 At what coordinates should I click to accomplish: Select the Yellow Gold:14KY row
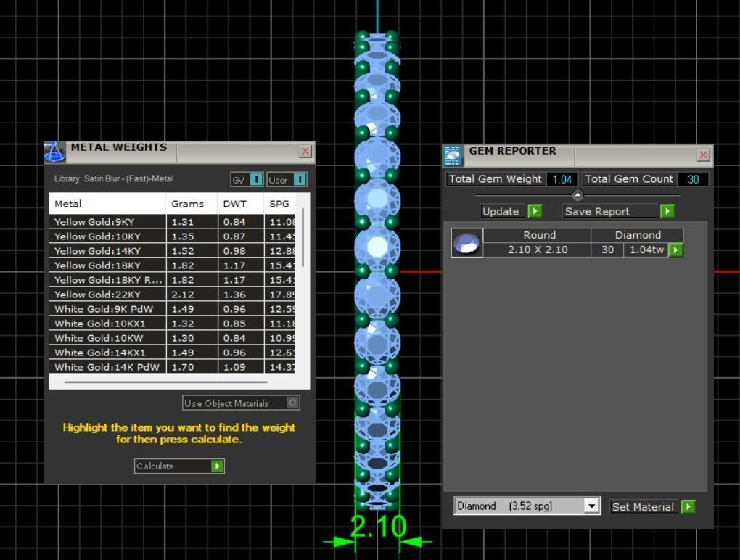172,251
